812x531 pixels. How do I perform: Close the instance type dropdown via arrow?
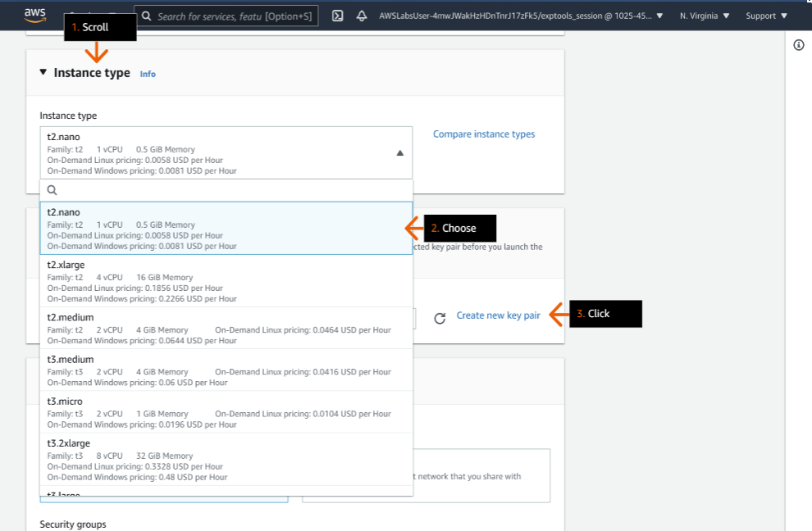(399, 152)
